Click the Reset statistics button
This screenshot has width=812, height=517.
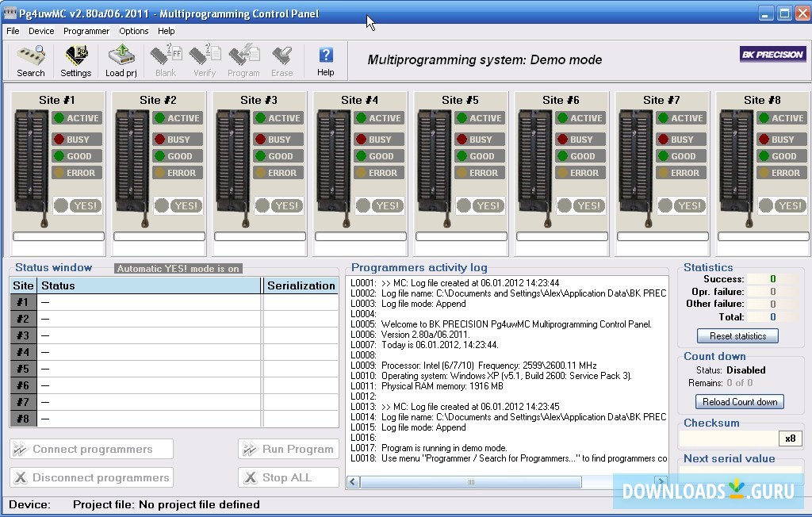pos(737,336)
